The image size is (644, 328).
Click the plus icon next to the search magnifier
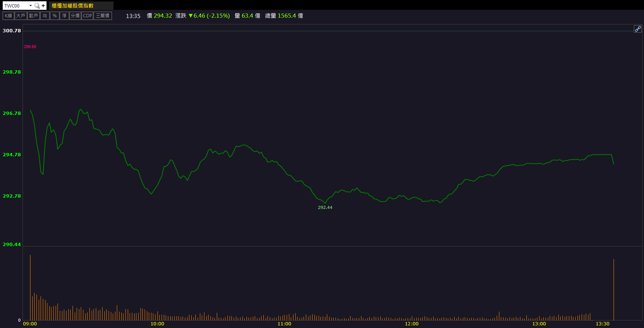pos(43,6)
